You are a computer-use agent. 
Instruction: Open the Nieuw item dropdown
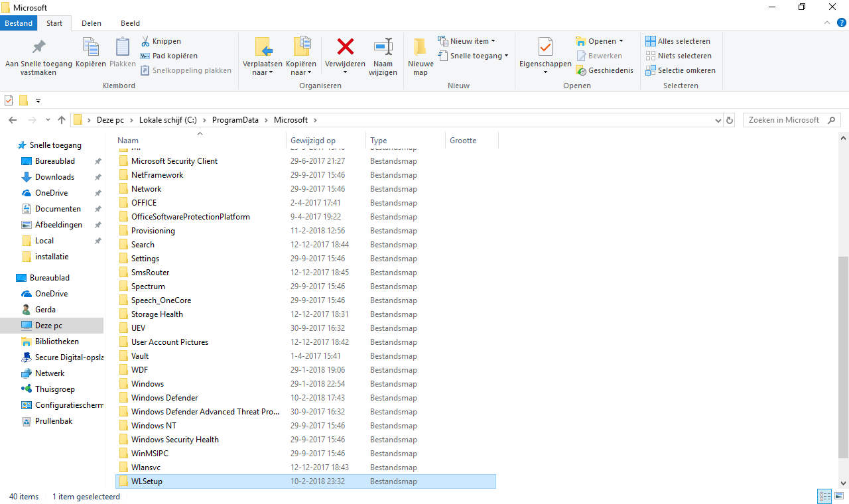click(x=467, y=41)
